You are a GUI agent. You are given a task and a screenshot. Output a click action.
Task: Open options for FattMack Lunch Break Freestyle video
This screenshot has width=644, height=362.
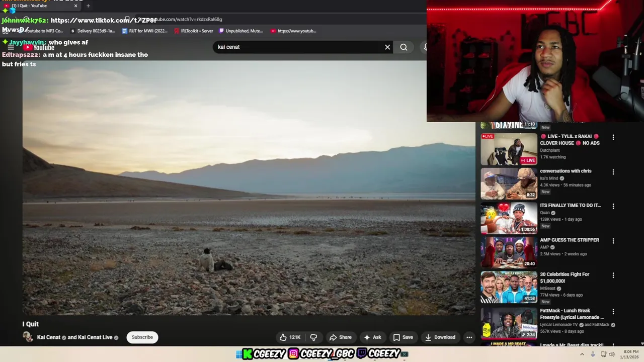[613, 312]
